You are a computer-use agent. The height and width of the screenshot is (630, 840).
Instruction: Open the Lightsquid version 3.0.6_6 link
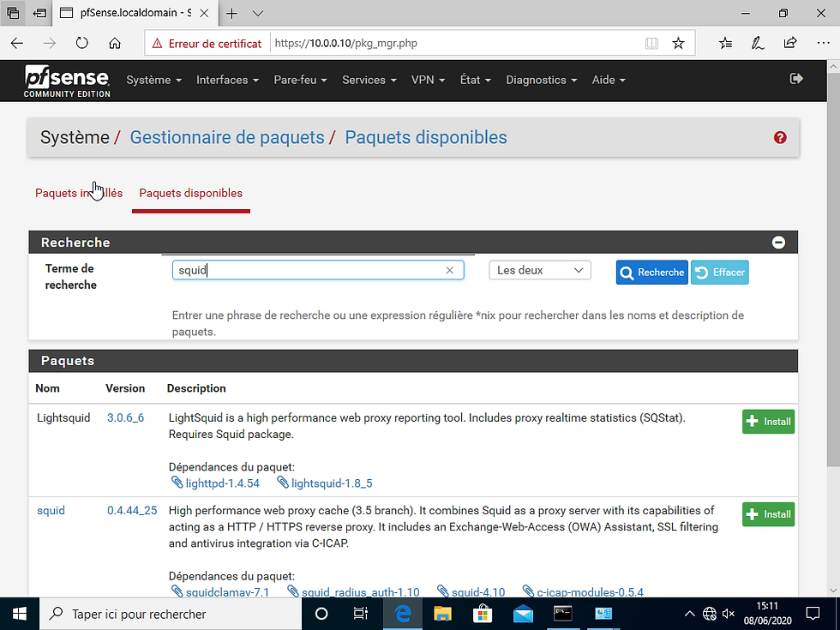(125, 418)
